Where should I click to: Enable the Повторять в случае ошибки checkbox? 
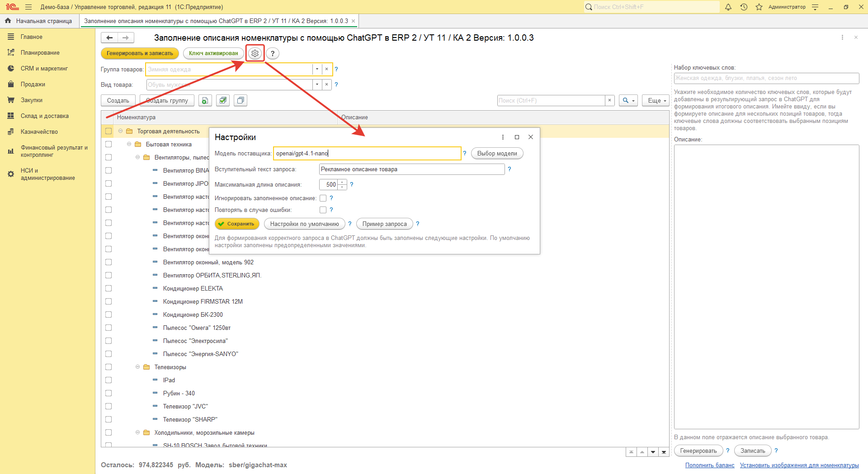(x=323, y=210)
